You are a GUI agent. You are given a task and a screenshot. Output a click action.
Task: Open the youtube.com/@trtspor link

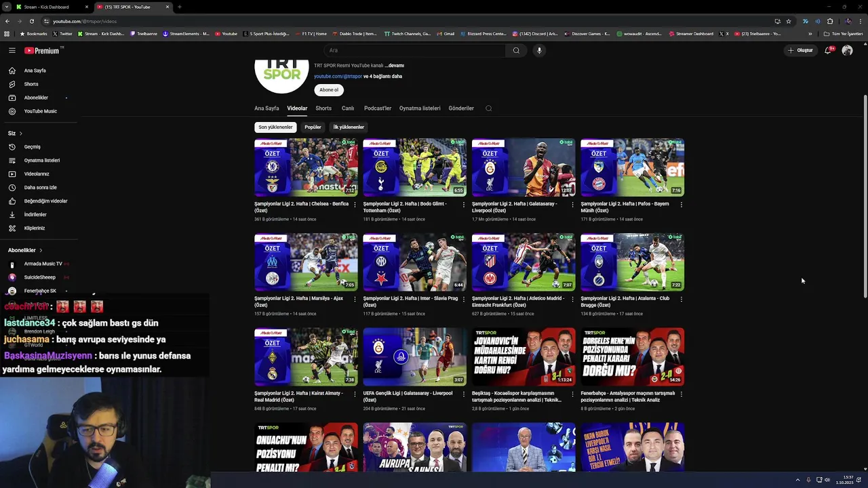(338, 77)
